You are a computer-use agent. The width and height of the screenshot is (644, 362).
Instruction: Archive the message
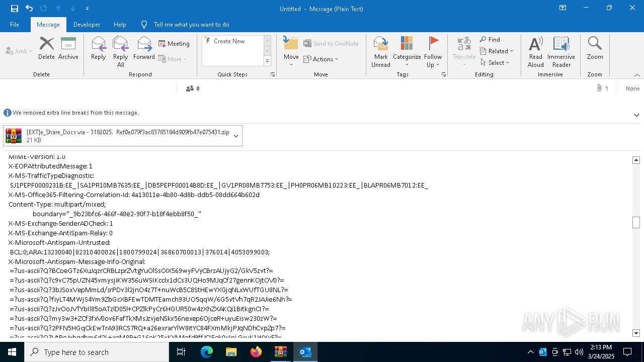68,48
